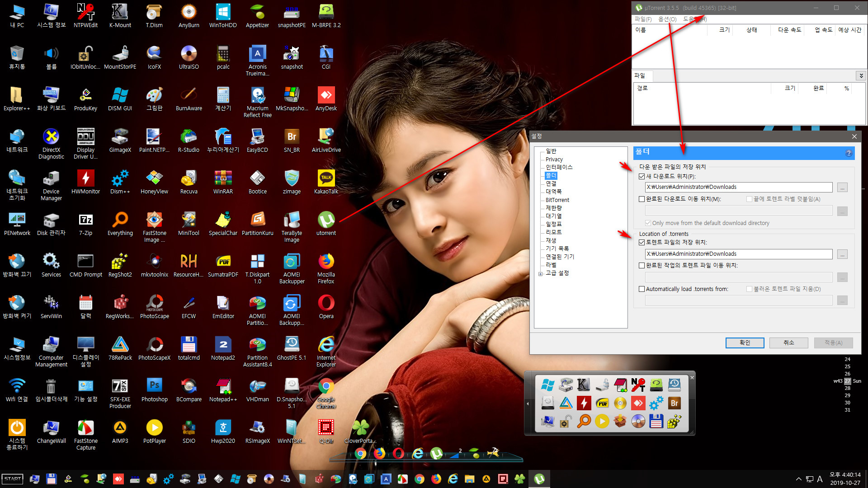868x488 pixels.
Task: Open the Q-Dir desktop icon
Action: [326, 432]
